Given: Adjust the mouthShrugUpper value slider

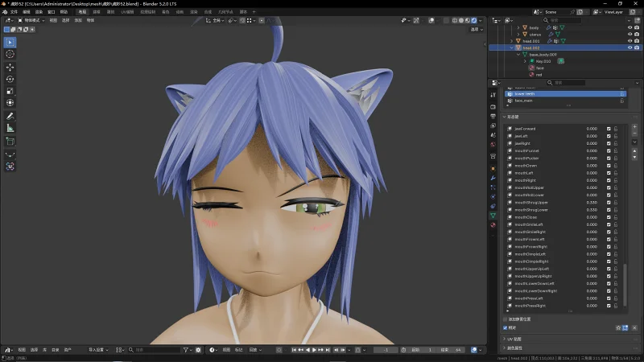Looking at the screenshot, I should pos(592,203).
